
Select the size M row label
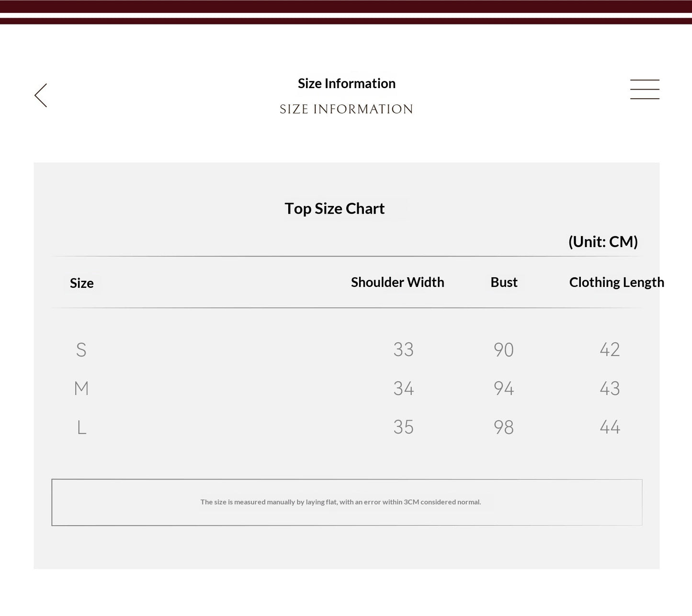point(81,388)
